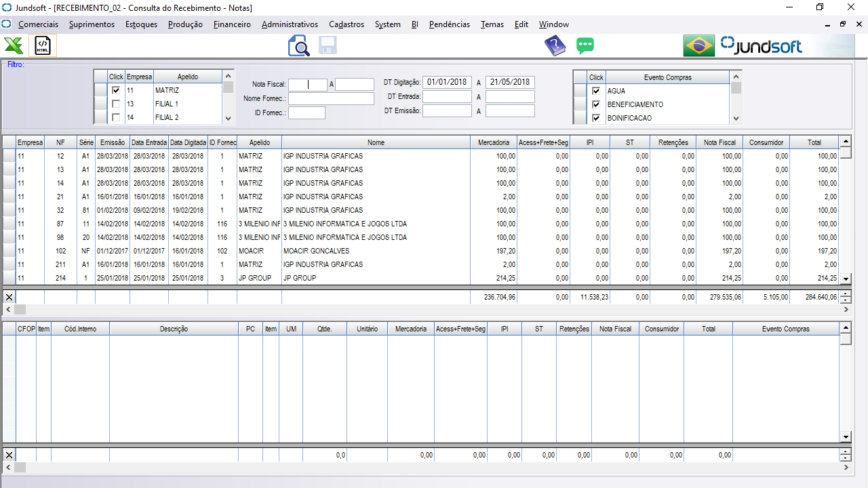Click the Brazil flag icon
This screenshot has height=488, width=868.
click(x=699, y=46)
